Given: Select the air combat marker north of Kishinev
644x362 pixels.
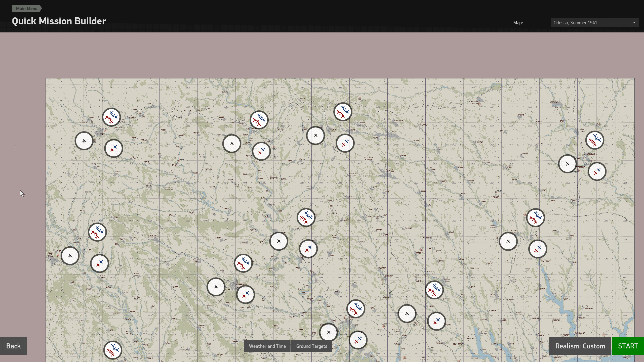Looking at the screenshot, I should pyautogui.click(x=243, y=263).
